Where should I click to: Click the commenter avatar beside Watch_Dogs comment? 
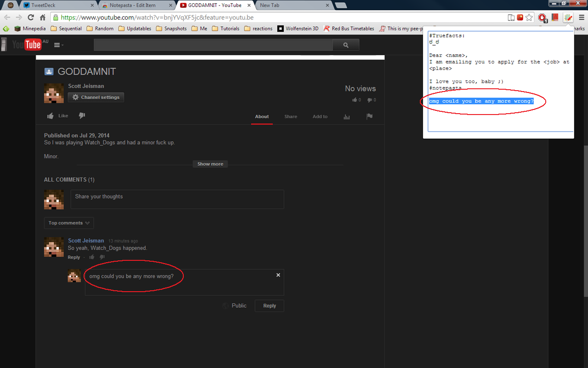tap(54, 247)
